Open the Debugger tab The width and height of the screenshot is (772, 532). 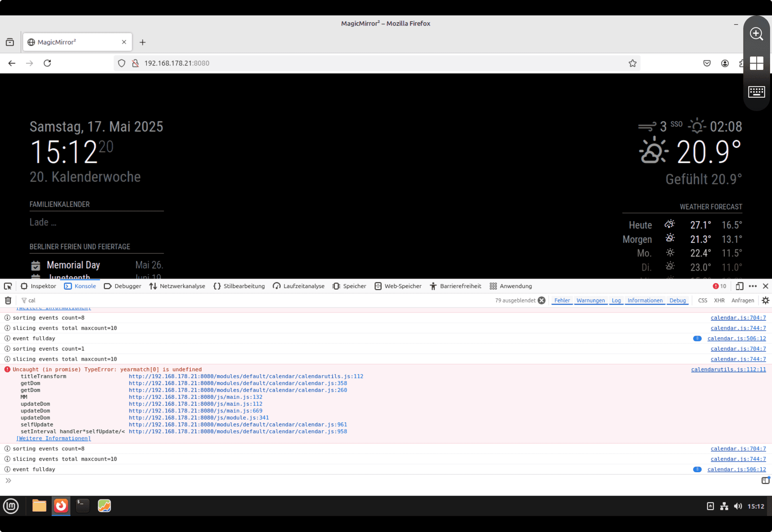(123, 286)
